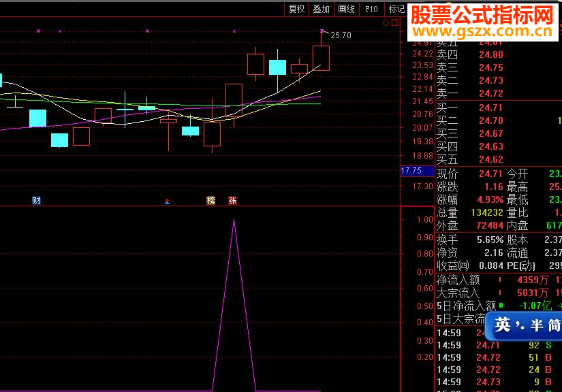
Task: Click the 大宗流入 value 5031万
Action: tap(533, 293)
